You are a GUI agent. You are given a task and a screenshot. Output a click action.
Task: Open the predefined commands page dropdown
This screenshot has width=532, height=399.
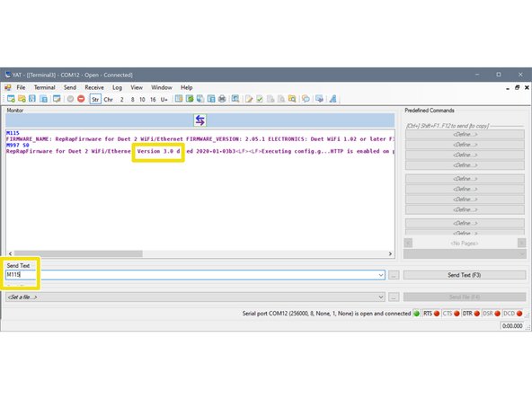[x=465, y=253]
